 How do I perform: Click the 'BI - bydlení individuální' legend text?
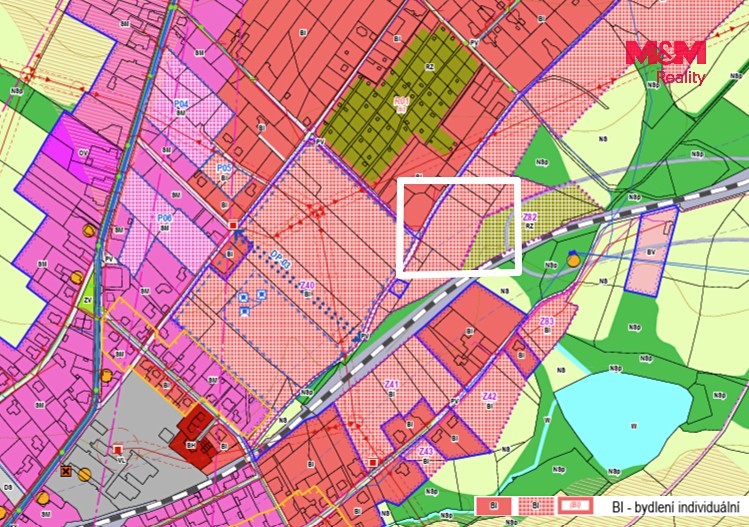675,506
